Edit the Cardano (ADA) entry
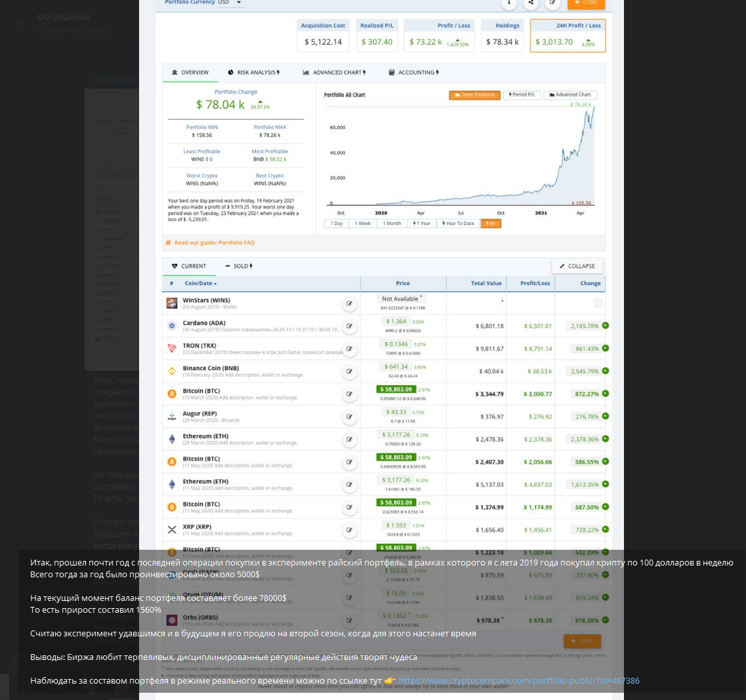The image size is (746, 700). coord(349,326)
